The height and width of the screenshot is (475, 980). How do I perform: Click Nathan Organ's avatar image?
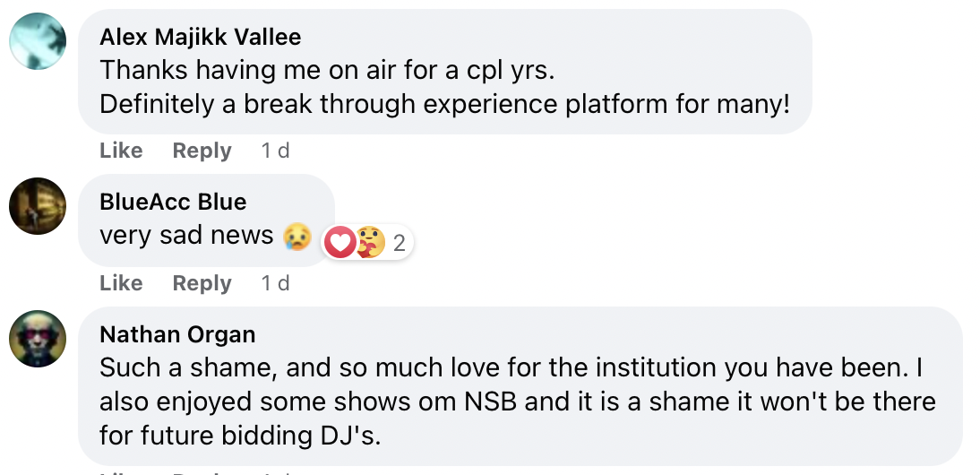tap(38, 339)
